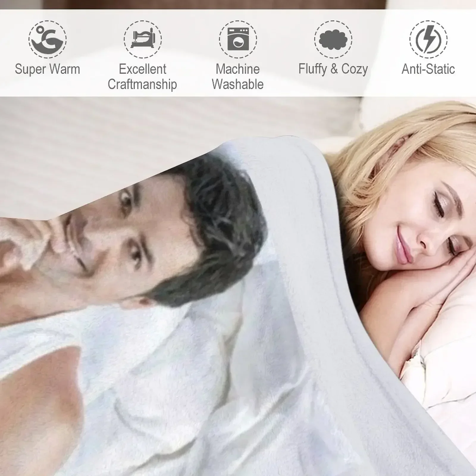Select the "Fluffy & Cozy" label

pyautogui.click(x=333, y=69)
